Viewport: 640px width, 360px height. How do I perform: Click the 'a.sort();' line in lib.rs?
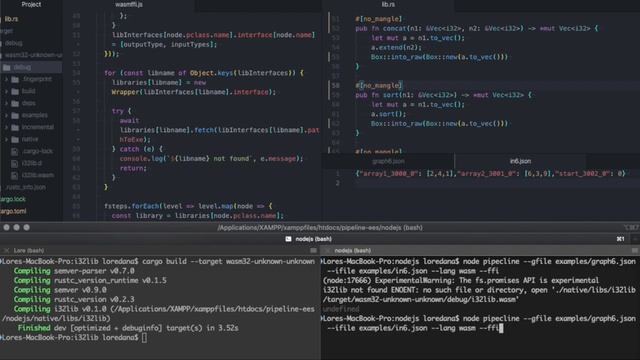[x=389, y=114]
